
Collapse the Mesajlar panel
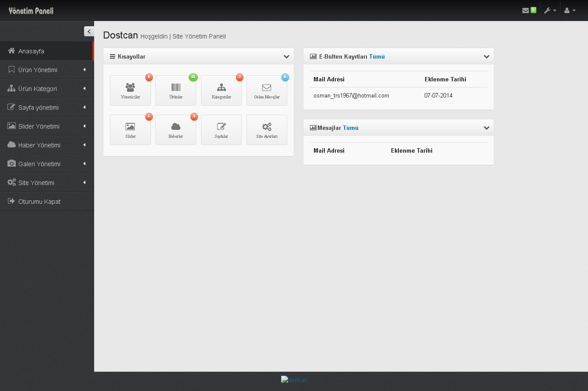click(486, 128)
